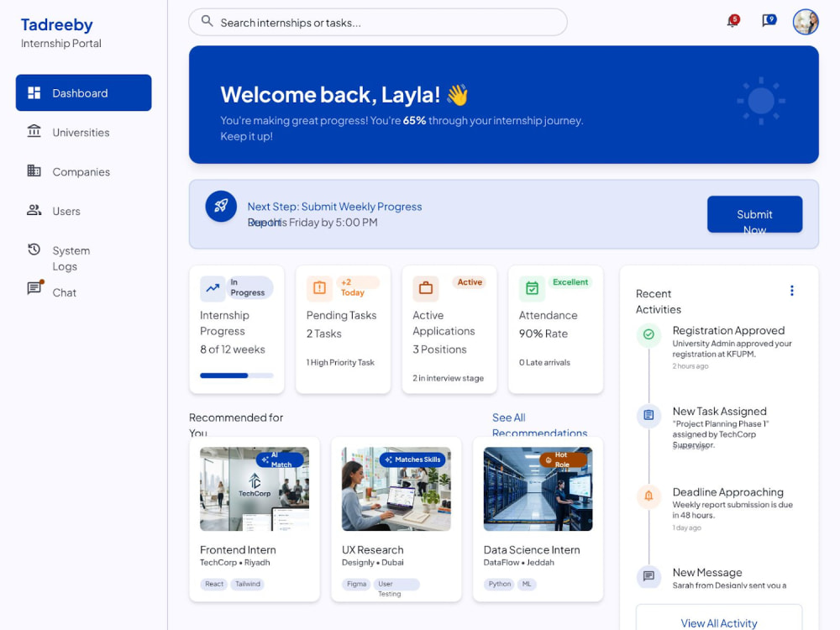Open notifications bell with badge
Image resolution: width=840 pixels, height=630 pixels.
(732, 21)
